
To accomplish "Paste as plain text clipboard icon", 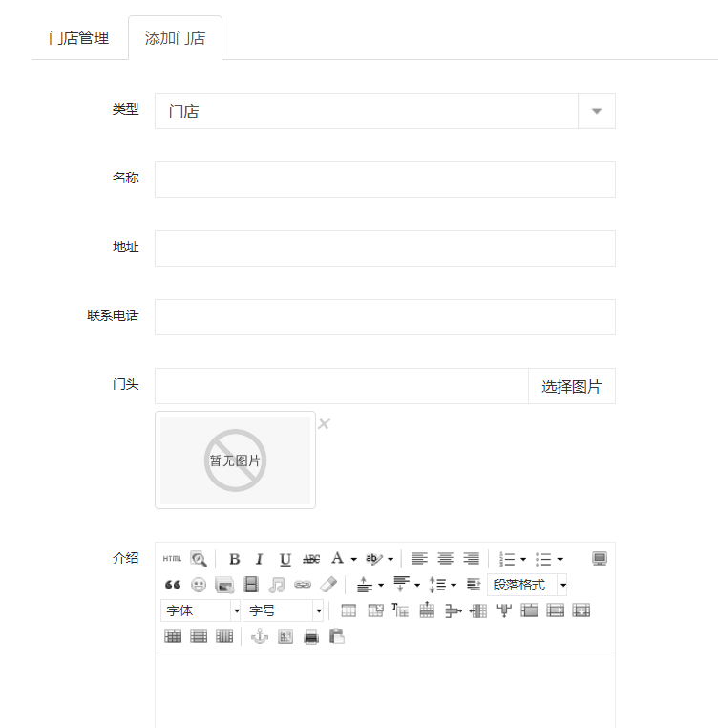I will pos(337,636).
